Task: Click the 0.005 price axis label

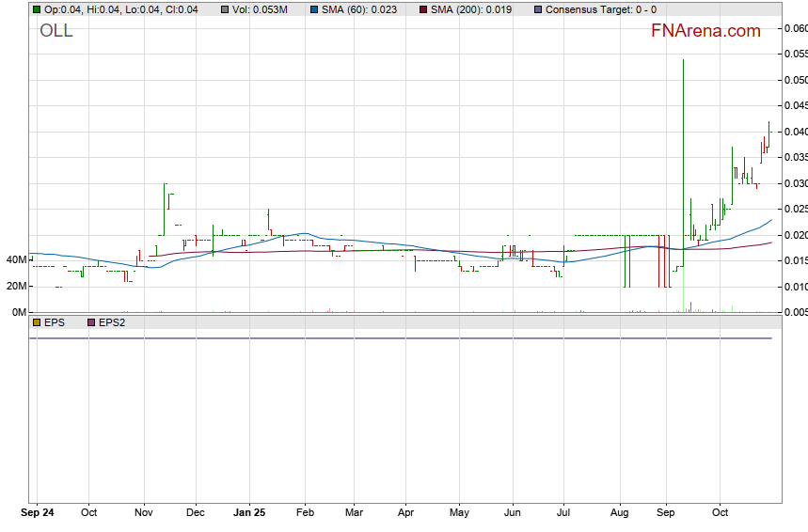Action: pos(796,312)
